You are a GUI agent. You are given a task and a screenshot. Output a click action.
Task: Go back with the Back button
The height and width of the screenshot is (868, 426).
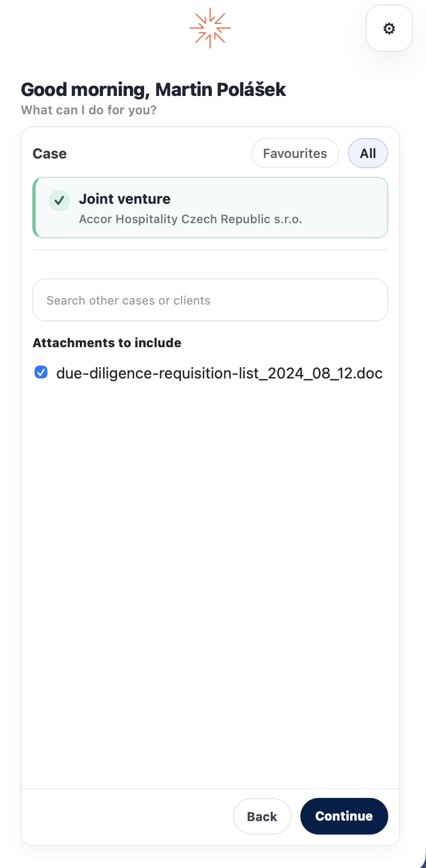coord(262,816)
